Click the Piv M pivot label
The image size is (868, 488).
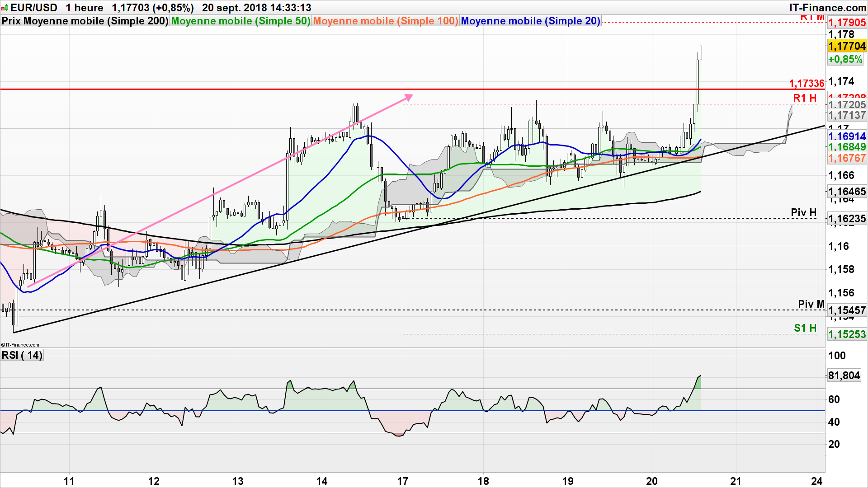click(x=811, y=304)
